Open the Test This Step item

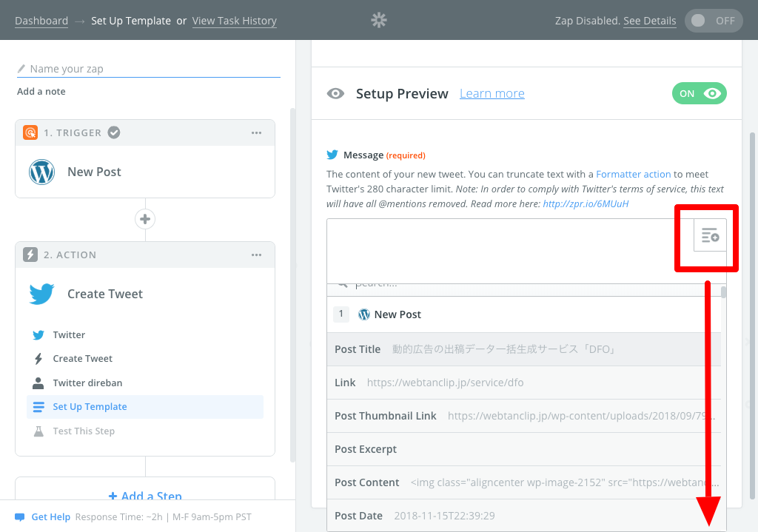(x=145, y=431)
